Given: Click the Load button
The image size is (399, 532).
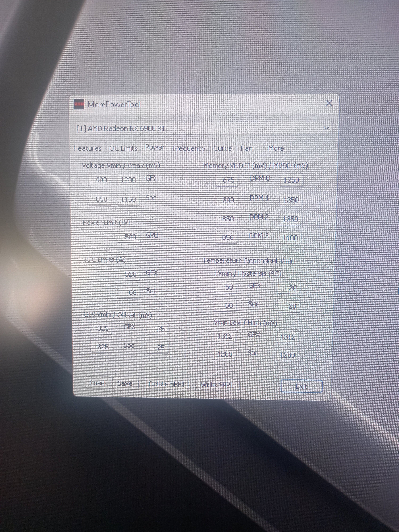Looking at the screenshot, I should pos(97,383).
